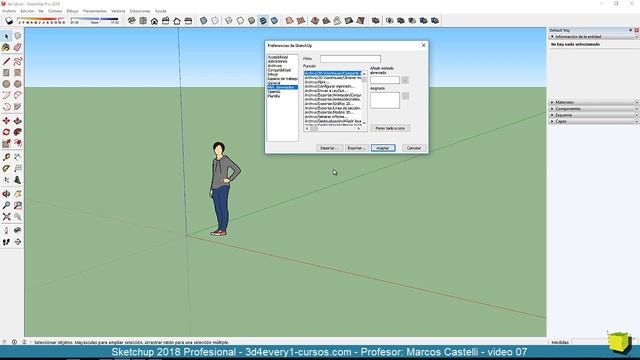Apply the Wireframe face style
This screenshot has width=640, height=360.
pyautogui.click(x=229, y=20)
